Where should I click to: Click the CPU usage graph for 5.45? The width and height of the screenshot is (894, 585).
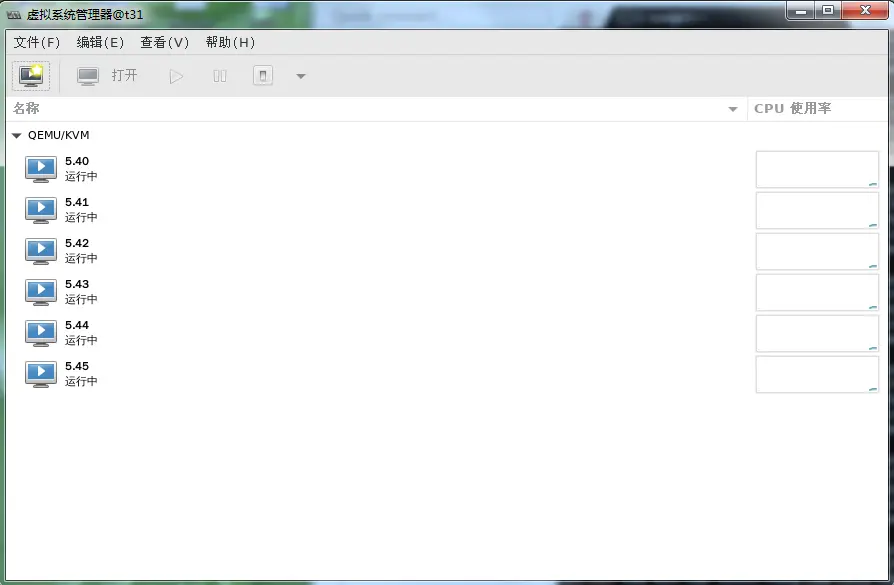[817, 375]
